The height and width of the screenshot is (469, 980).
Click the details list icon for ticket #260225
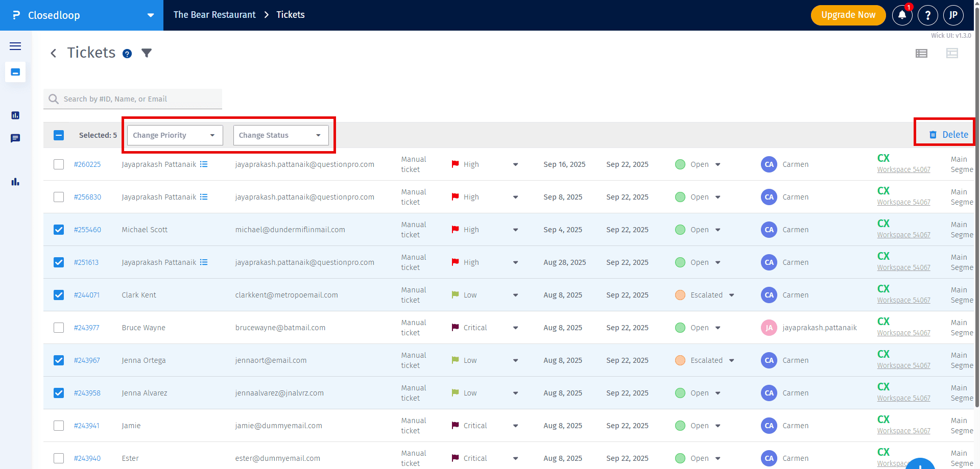(x=204, y=164)
